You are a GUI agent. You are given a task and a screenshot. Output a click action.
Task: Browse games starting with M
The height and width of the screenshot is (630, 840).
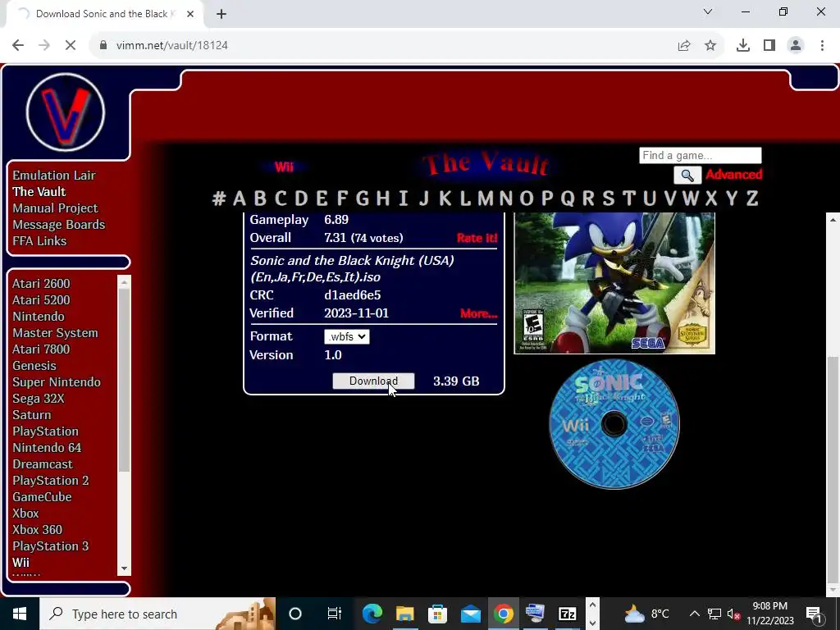click(x=486, y=199)
